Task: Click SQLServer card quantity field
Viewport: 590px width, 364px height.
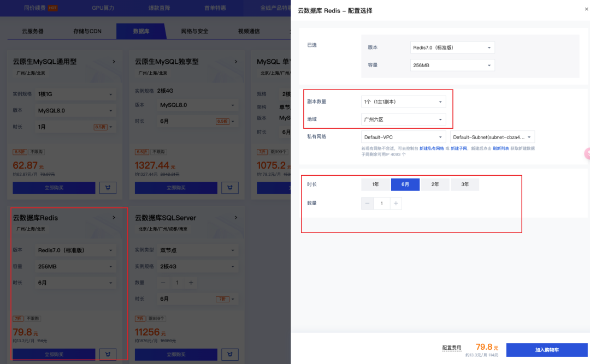Action: 177,283
